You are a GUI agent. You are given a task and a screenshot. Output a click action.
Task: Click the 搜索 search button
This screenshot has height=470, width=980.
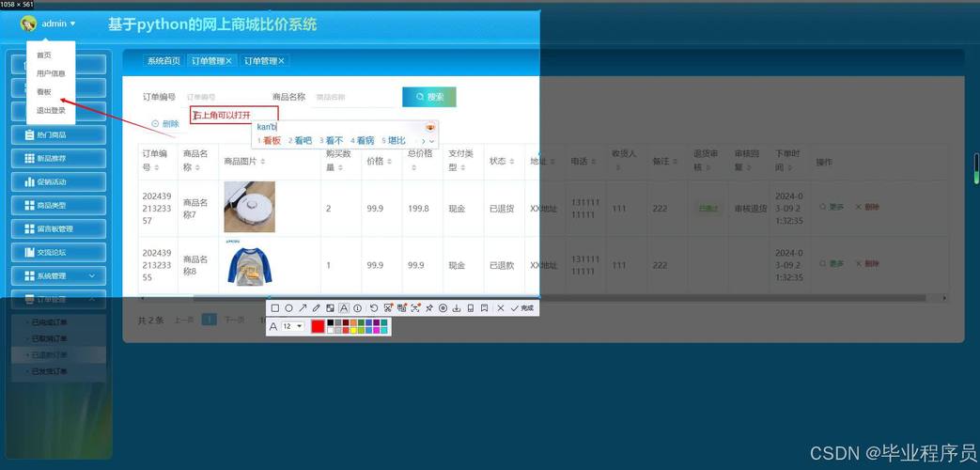click(428, 97)
